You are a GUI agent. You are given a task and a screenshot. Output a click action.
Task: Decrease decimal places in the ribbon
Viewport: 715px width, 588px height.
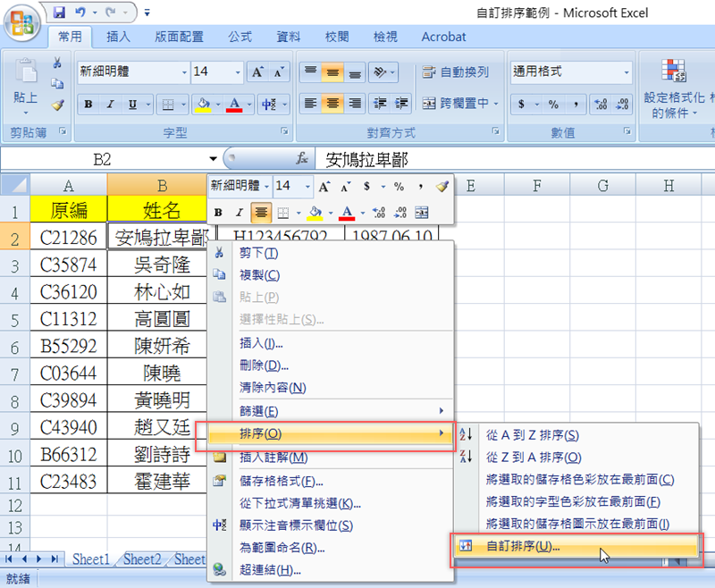click(x=622, y=105)
